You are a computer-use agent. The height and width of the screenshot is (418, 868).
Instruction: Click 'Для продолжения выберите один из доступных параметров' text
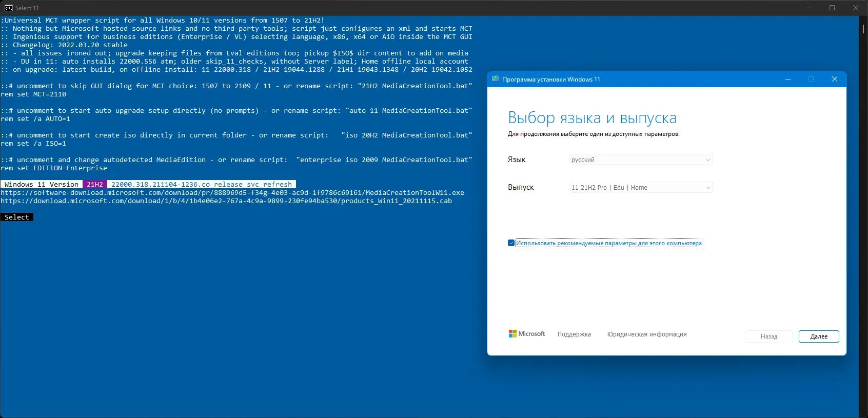point(594,134)
